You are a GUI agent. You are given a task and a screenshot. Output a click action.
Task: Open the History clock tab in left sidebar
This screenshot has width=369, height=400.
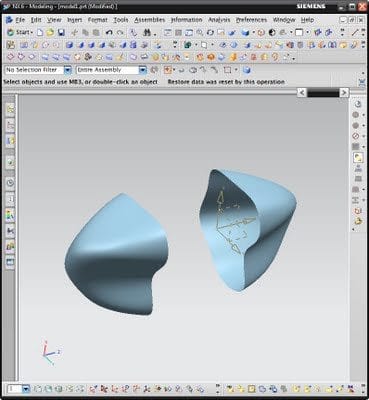pyautogui.click(x=10, y=183)
